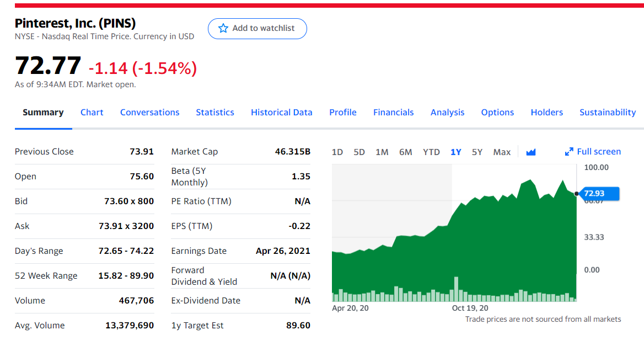Open the Options tab
This screenshot has height=351, width=644.
tap(497, 112)
